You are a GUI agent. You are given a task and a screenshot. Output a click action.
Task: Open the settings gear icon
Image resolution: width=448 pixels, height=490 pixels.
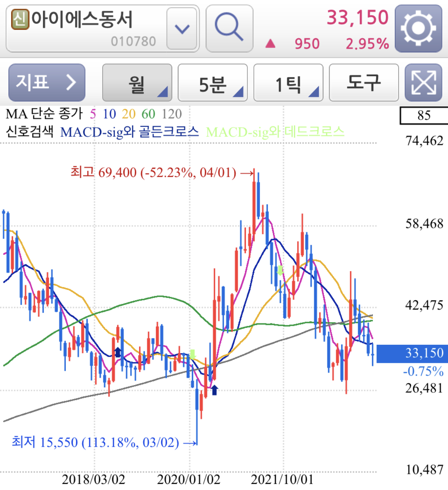coord(418,28)
